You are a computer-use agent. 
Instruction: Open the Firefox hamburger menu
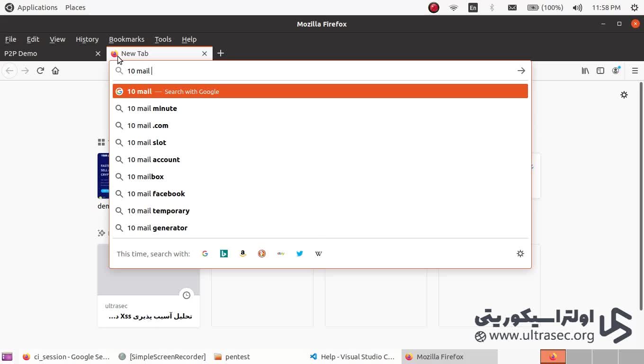pyautogui.click(x=635, y=71)
